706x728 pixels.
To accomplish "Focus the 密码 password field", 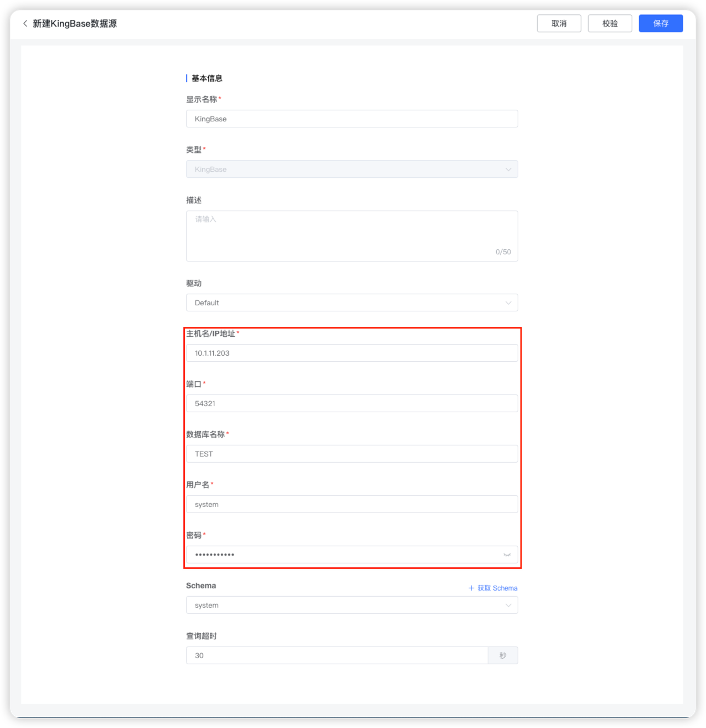I will click(352, 555).
